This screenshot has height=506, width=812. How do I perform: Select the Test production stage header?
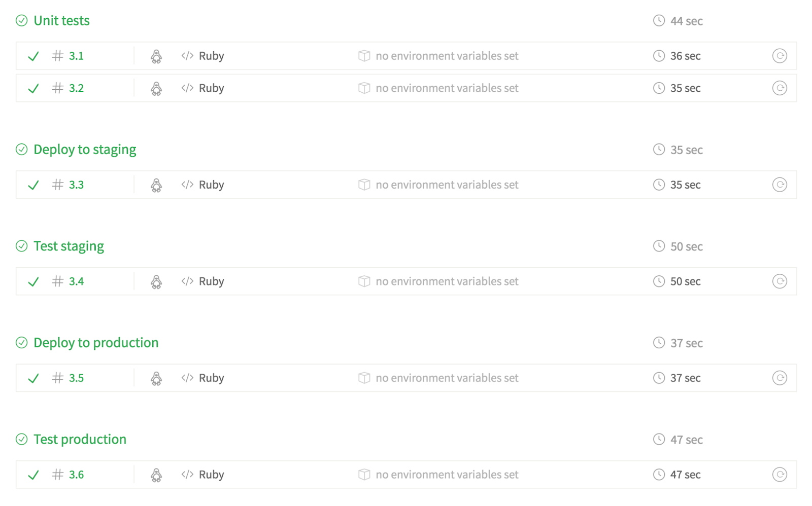pyautogui.click(x=79, y=439)
